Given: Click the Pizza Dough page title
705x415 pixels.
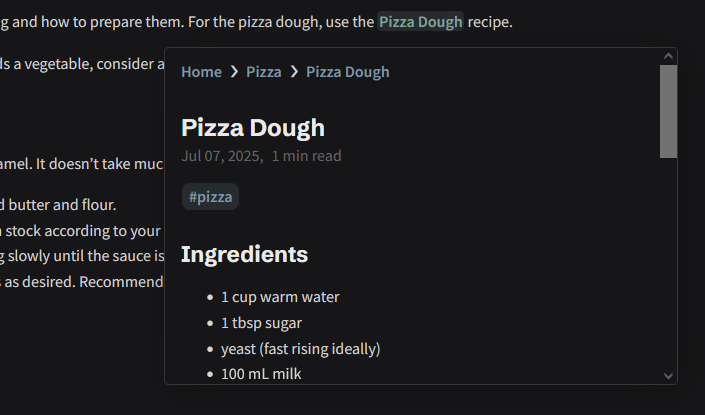Looking at the screenshot, I should click(253, 127).
